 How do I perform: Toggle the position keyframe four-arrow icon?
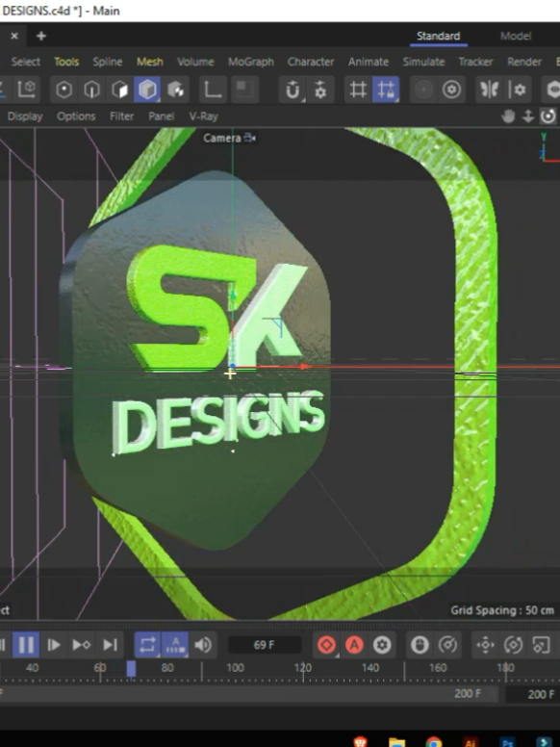(x=485, y=645)
